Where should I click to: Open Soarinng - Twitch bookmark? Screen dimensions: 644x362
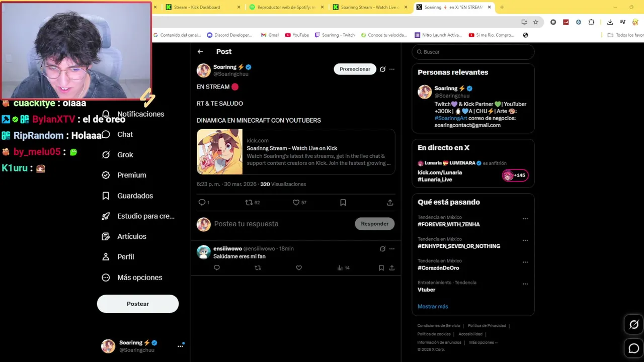335,35
